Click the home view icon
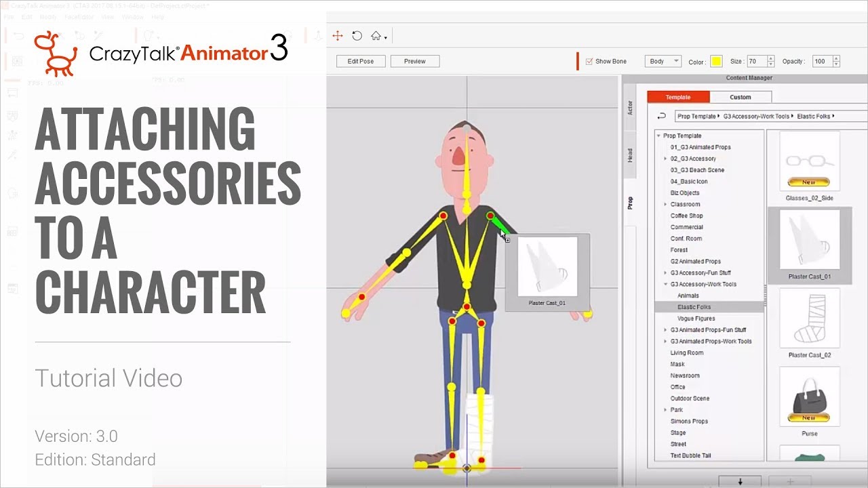The image size is (868, 488). click(375, 36)
